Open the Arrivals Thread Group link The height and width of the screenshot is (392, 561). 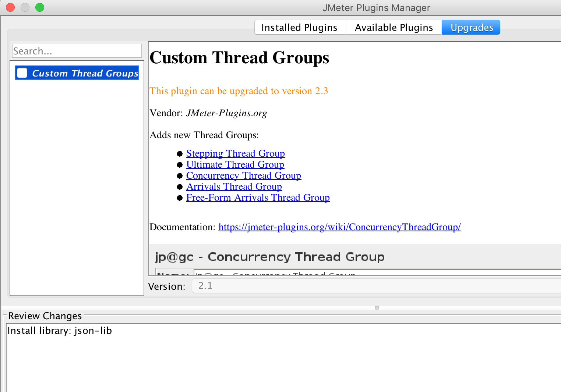point(234,186)
